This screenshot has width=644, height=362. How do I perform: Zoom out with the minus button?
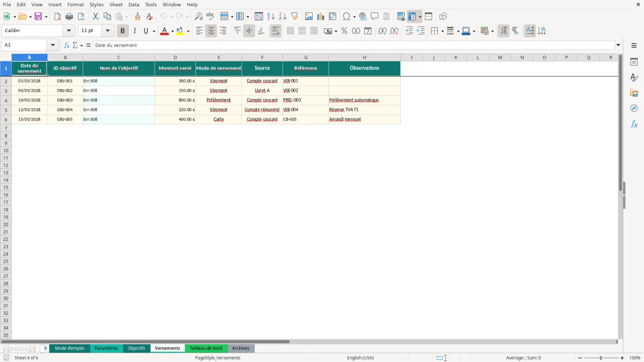pos(580,358)
